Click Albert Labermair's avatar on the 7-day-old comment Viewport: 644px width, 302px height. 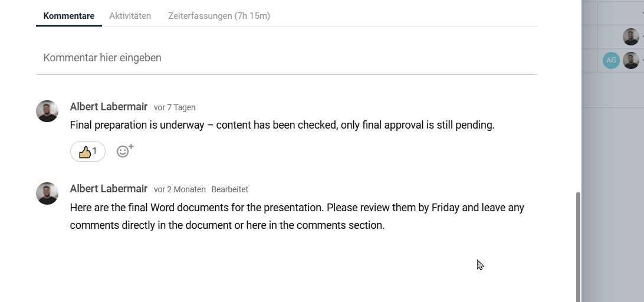47,111
